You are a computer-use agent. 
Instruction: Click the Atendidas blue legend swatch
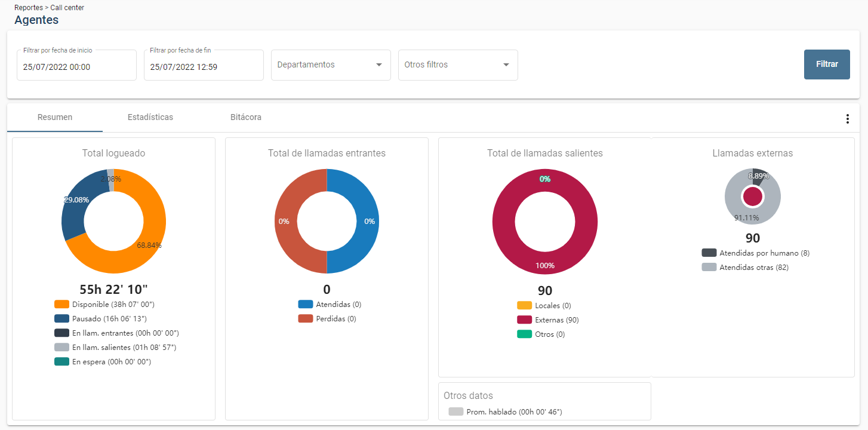pos(306,305)
